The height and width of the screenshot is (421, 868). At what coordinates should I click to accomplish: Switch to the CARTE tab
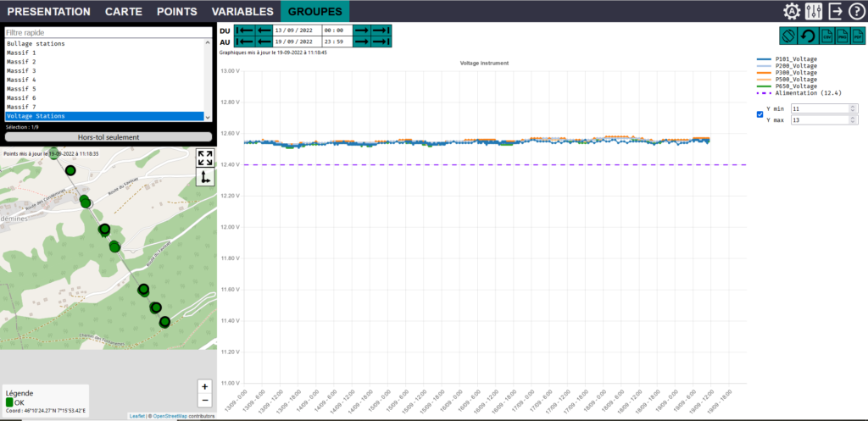[x=124, y=11]
